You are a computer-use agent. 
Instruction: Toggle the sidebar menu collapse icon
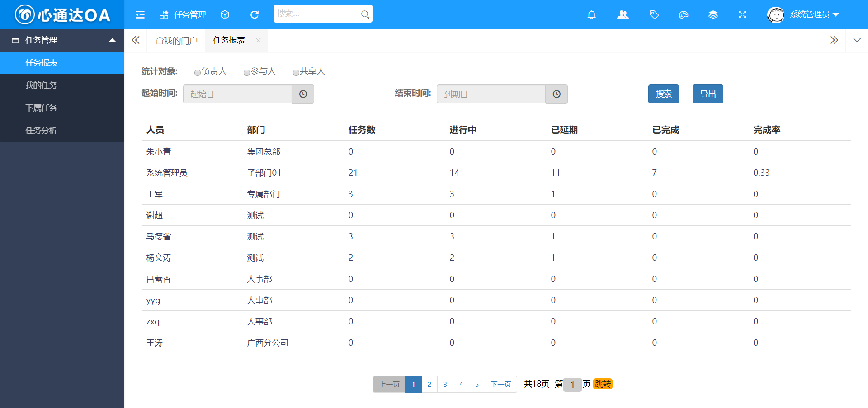140,15
